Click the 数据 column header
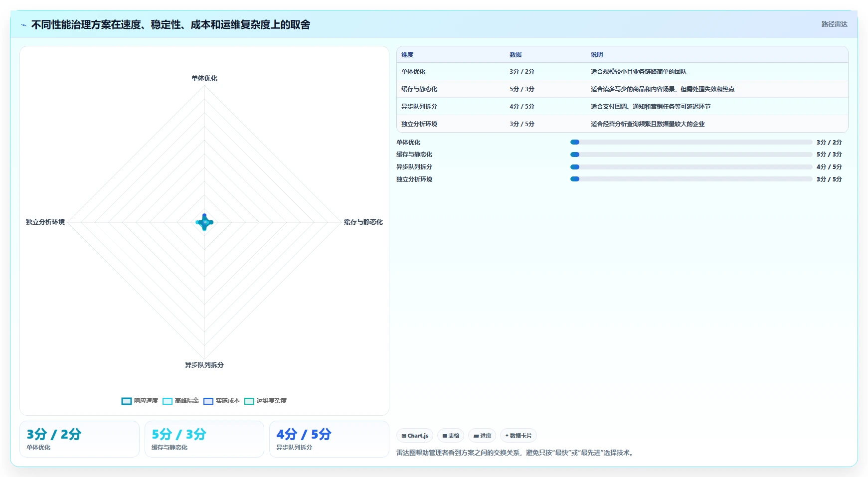This screenshot has width=868, height=477. (x=516, y=55)
